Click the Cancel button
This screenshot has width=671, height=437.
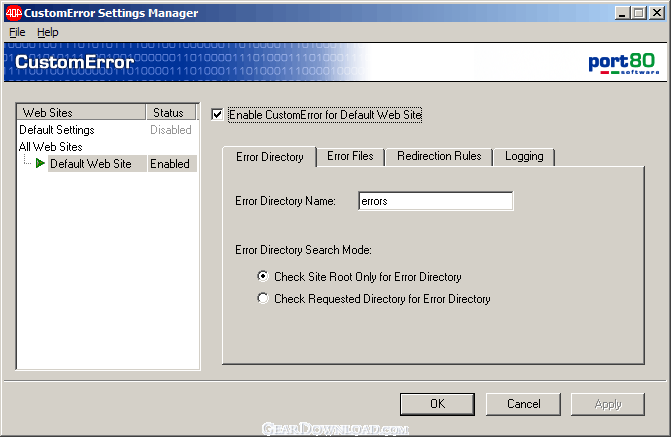pos(523,404)
